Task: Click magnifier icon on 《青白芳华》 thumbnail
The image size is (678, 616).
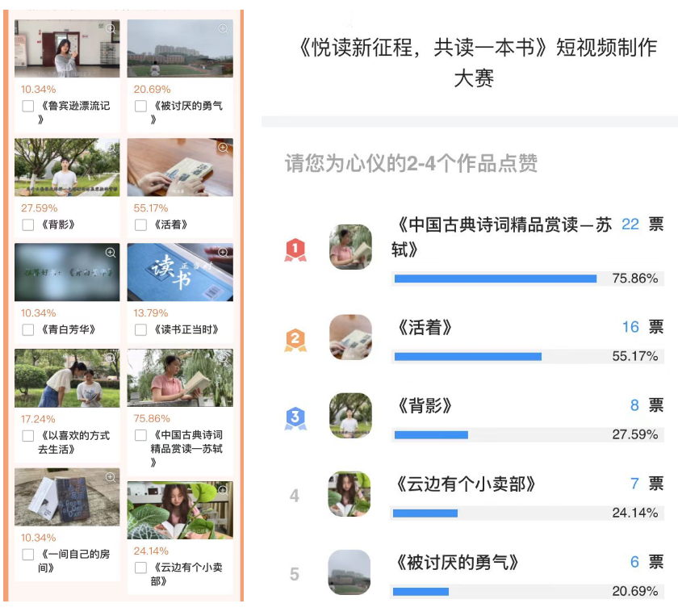Action: (111, 253)
